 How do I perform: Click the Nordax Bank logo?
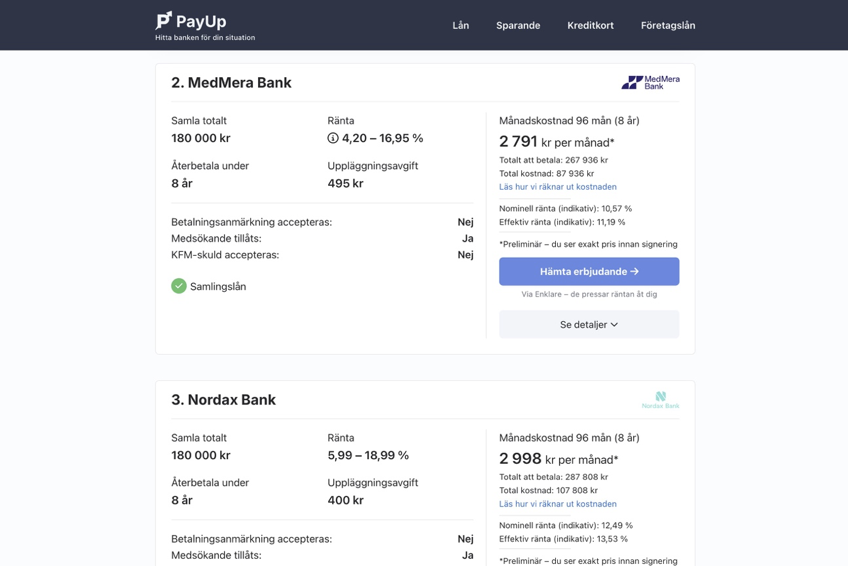tap(660, 400)
